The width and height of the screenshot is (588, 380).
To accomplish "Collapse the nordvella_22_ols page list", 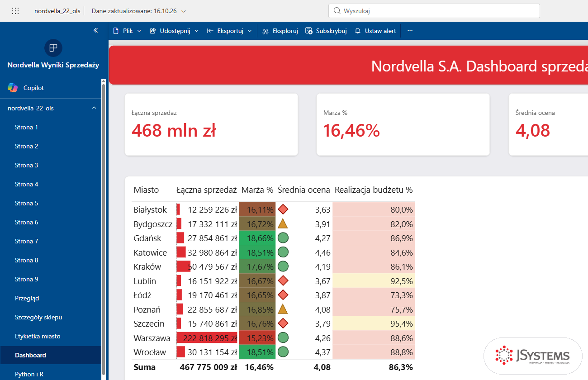I will [x=94, y=108].
